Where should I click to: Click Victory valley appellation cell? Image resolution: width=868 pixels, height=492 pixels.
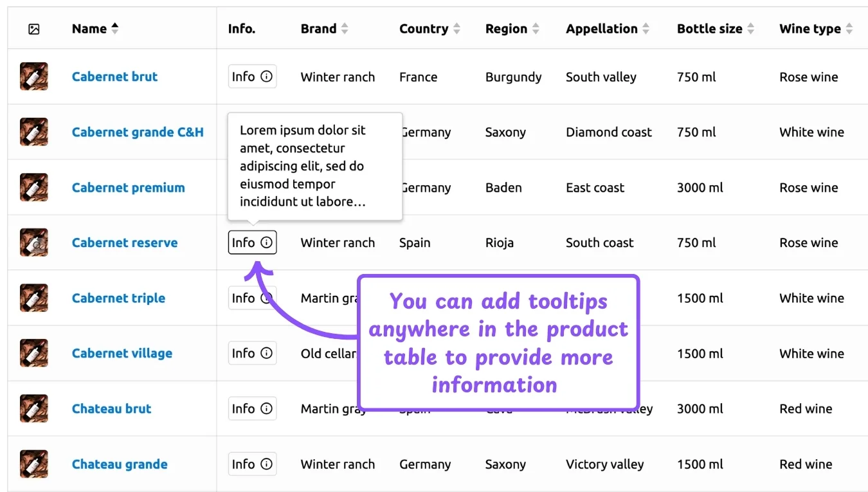tap(604, 464)
